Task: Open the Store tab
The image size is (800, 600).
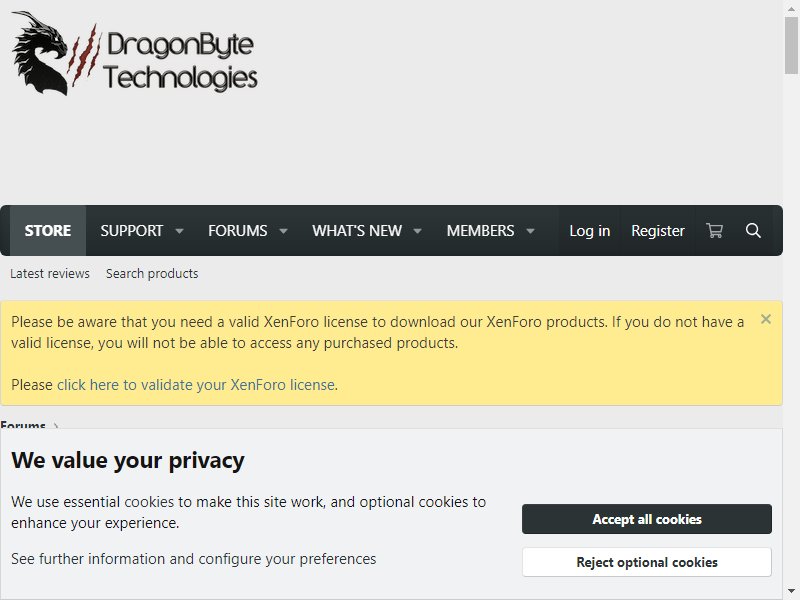Action: click(48, 231)
